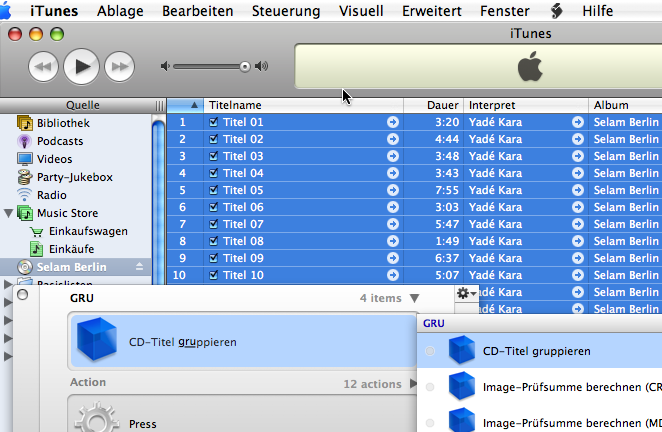Expand the 4 items dropdown triangle

click(415, 298)
